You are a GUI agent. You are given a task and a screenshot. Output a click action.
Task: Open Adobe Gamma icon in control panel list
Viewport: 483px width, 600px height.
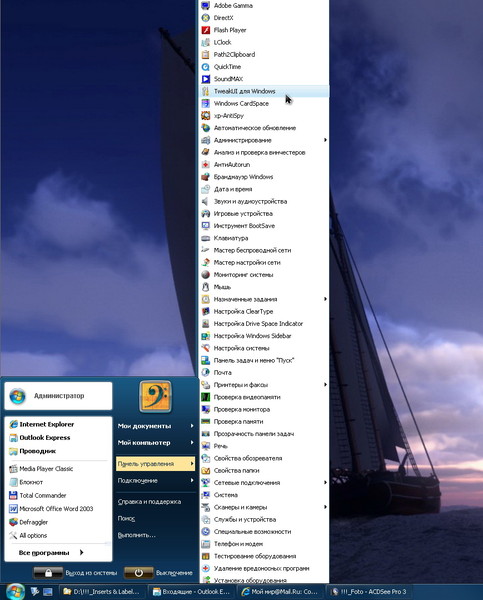click(x=206, y=6)
